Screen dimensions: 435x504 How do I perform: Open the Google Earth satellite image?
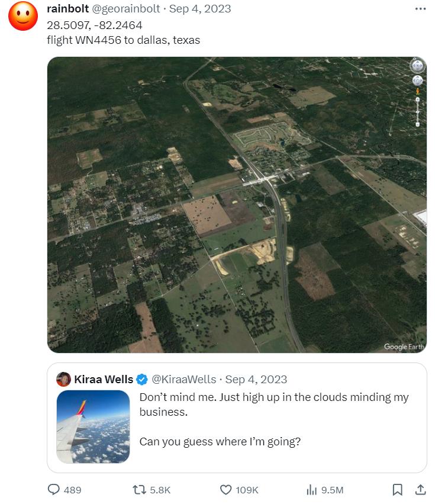[237, 204]
